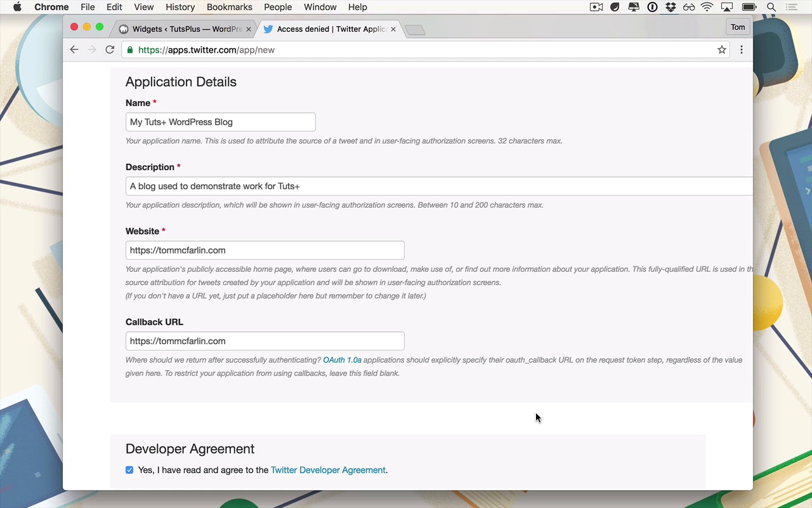Open the Chrome application menu
The width and height of the screenshot is (812, 508).
(x=51, y=7)
